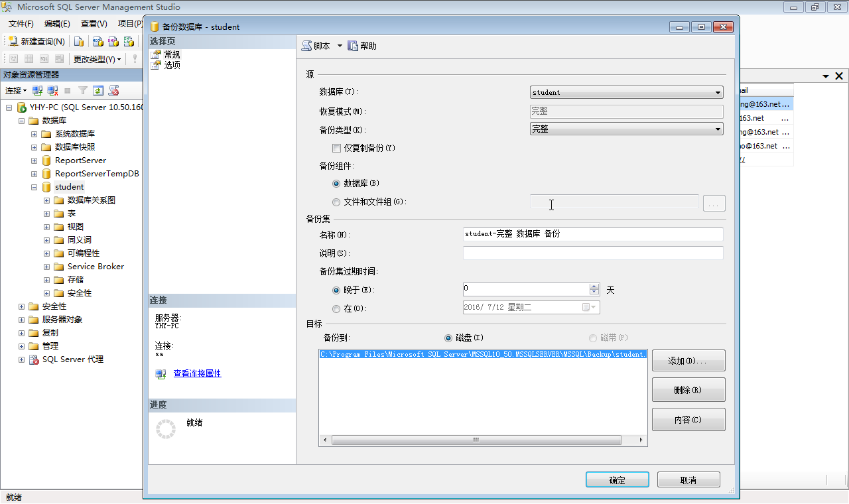Viewport: 849px width, 504px height.
Task: Expand the 系统数据库 node
Action: (34, 134)
